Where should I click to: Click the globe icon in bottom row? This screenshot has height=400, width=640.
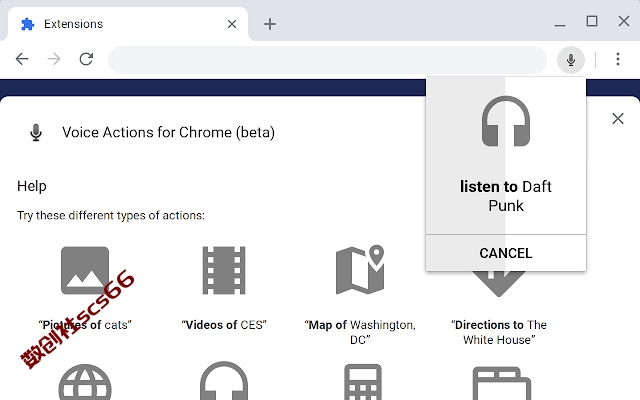click(85, 382)
